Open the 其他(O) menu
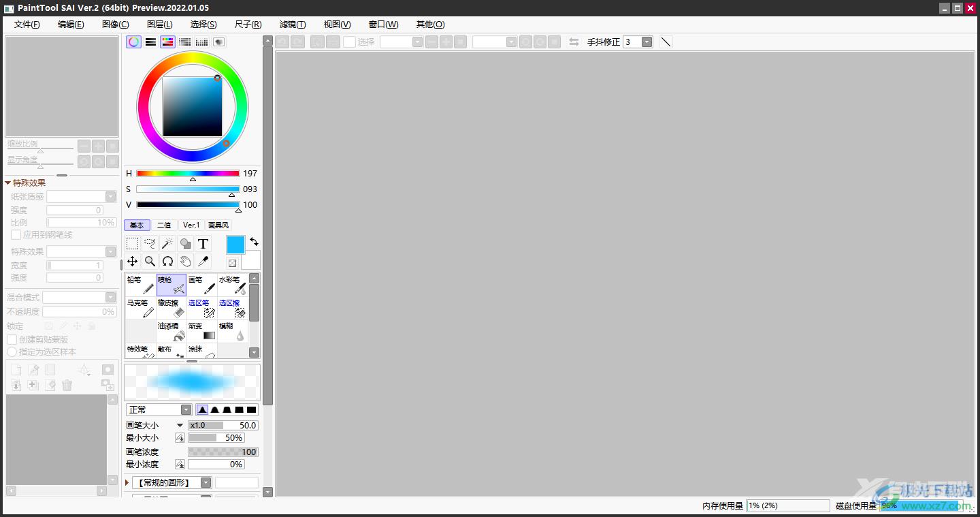Screen dimensions: 980x517 click(430, 25)
